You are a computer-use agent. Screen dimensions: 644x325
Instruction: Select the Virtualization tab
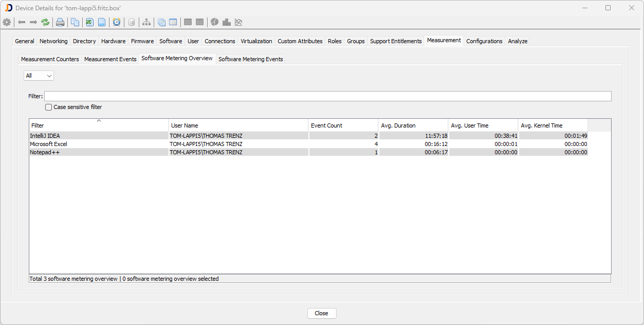click(256, 41)
